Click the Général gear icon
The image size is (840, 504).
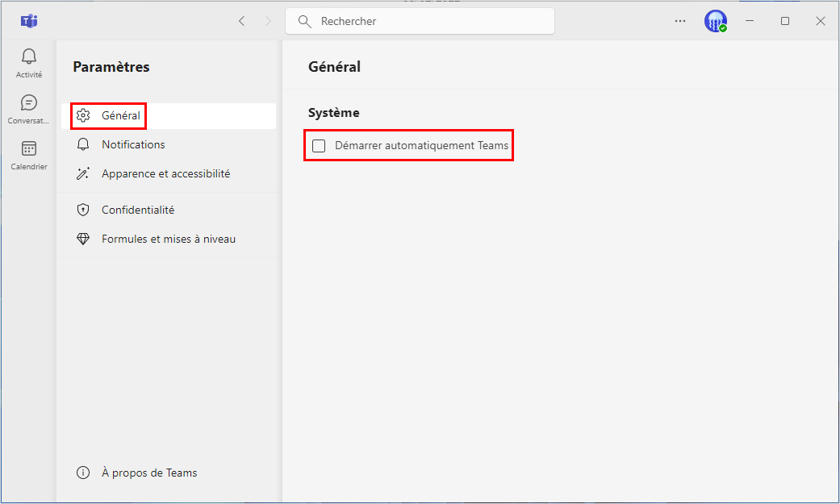[83, 115]
